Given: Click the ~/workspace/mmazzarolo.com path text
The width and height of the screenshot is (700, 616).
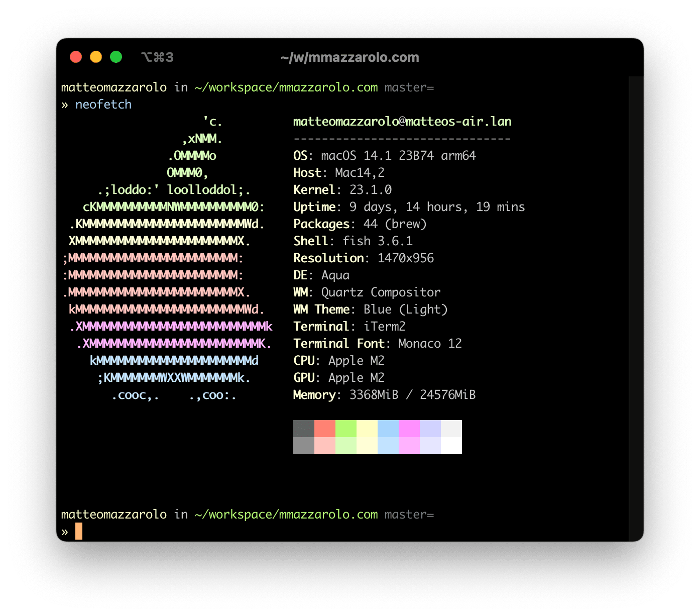Looking at the screenshot, I should (286, 514).
